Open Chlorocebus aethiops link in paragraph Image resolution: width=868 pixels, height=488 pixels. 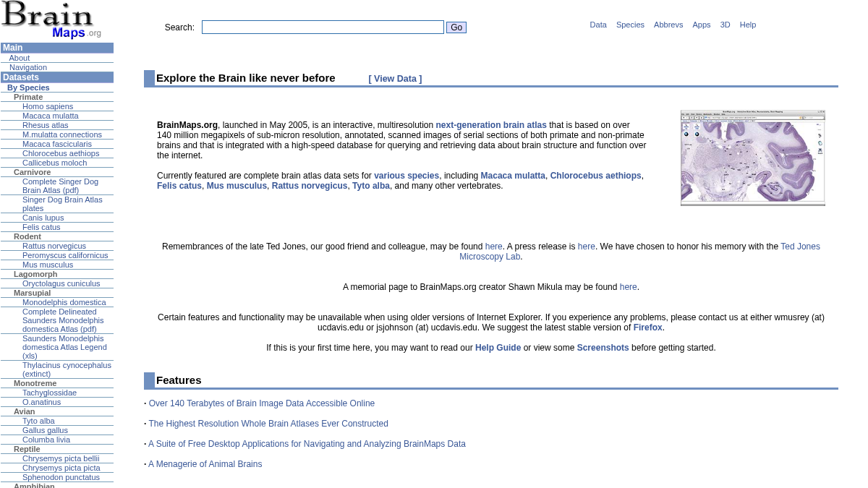595,176
